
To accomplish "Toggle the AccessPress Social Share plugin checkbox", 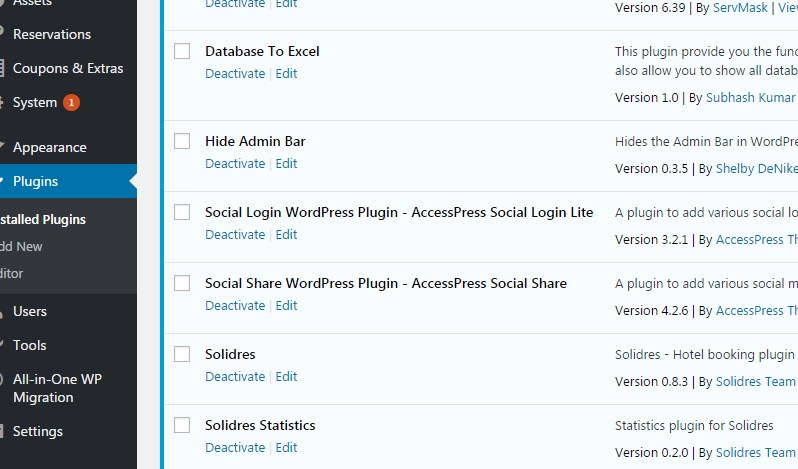I will [182, 283].
